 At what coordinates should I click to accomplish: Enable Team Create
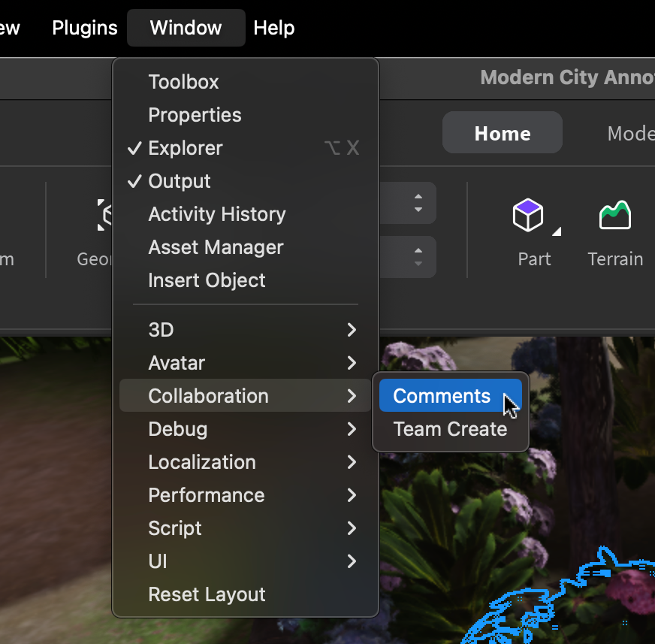pyautogui.click(x=450, y=429)
